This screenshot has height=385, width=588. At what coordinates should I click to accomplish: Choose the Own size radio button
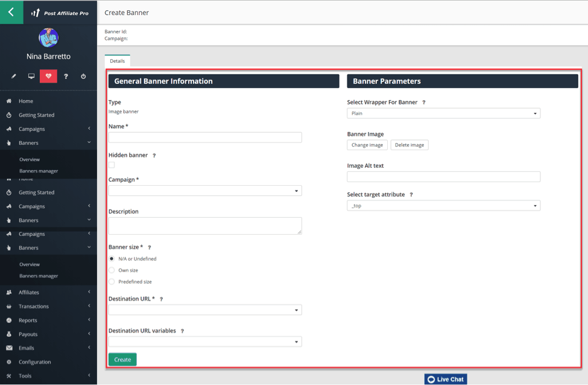click(112, 270)
